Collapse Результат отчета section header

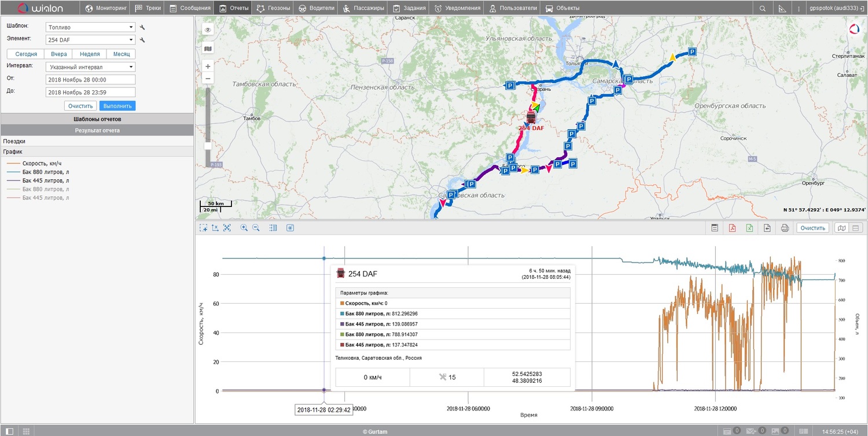[97, 131]
